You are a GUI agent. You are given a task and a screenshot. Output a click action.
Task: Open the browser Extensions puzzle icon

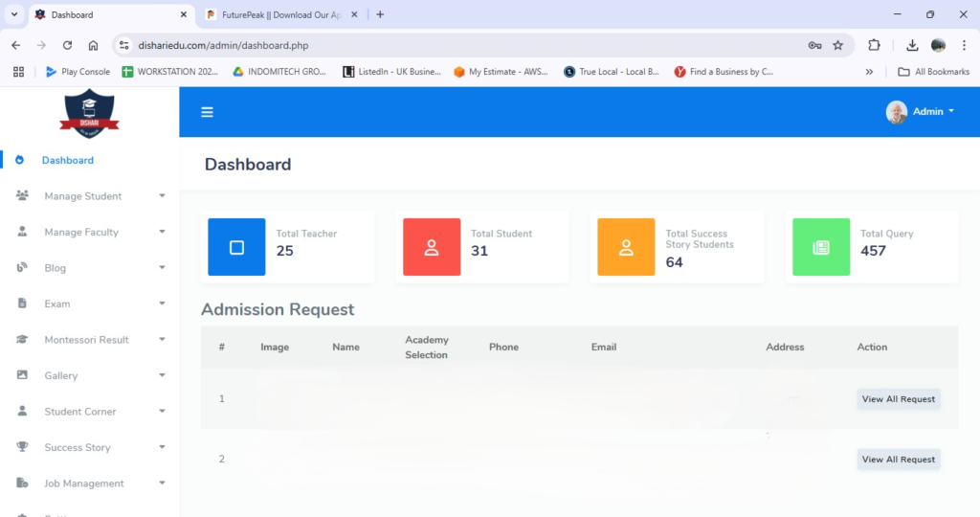874,45
